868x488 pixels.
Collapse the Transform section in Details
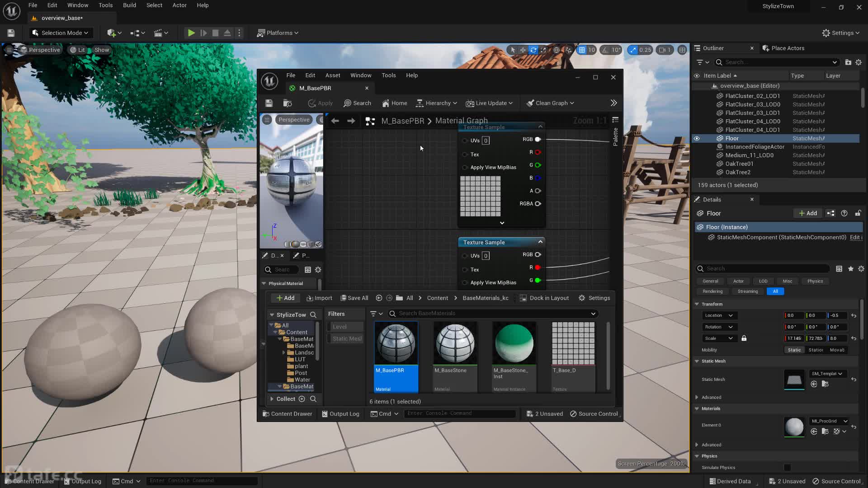pyautogui.click(x=697, y=305)
